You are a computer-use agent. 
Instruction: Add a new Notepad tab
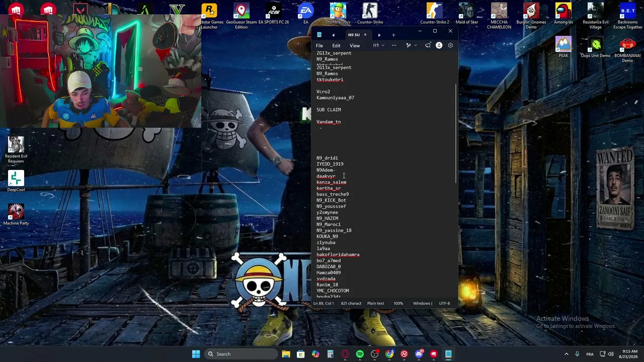point(393,35)
